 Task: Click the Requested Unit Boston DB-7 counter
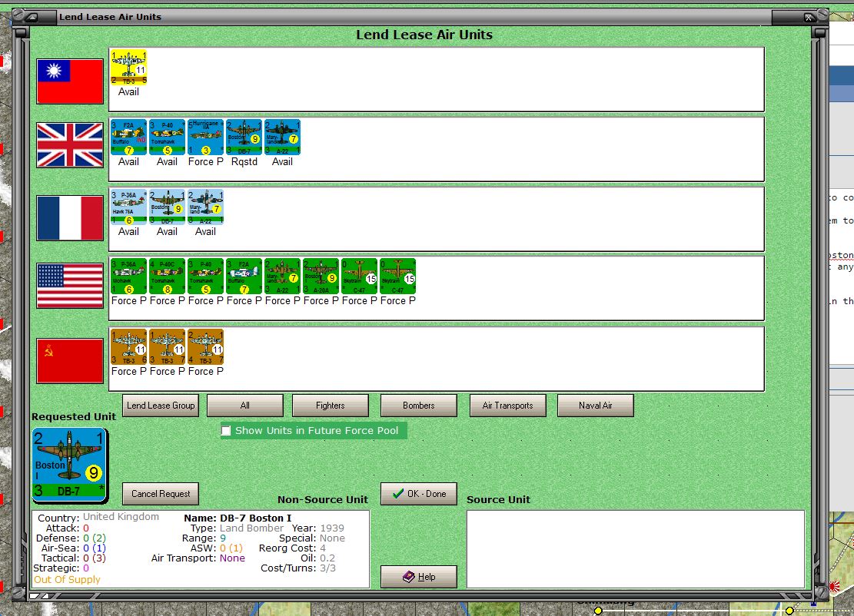click(x=70, y=465)
